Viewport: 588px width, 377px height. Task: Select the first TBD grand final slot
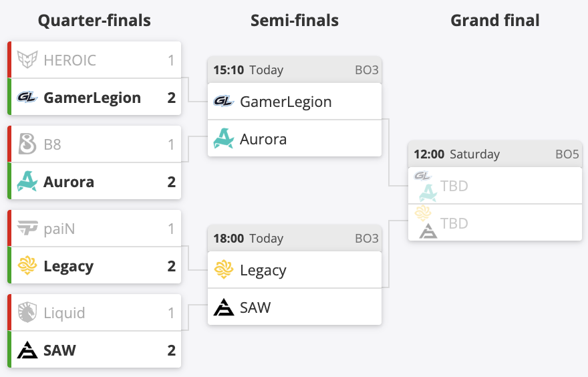(x=454, y=186)
